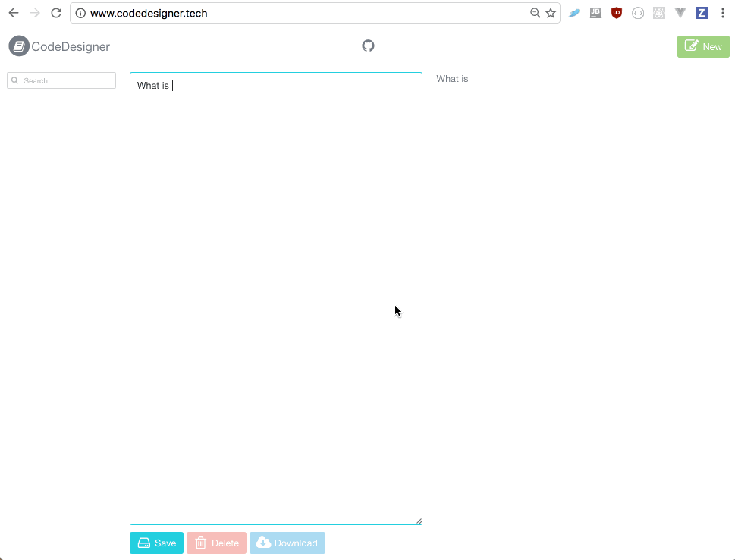Open the uBlock Origin shield extension

click(x=617, y=13)
